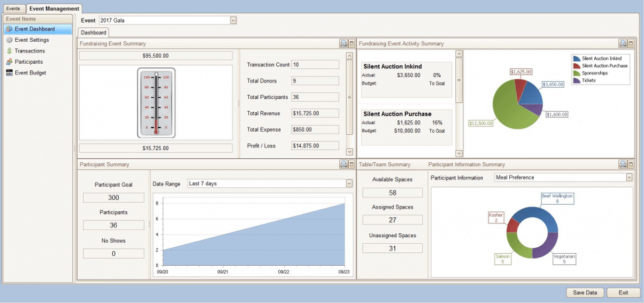The width and height of the screenshot is (644, 303).
Task: Maximize the Participant Information Summary panel
Action: tap(631, 163)
